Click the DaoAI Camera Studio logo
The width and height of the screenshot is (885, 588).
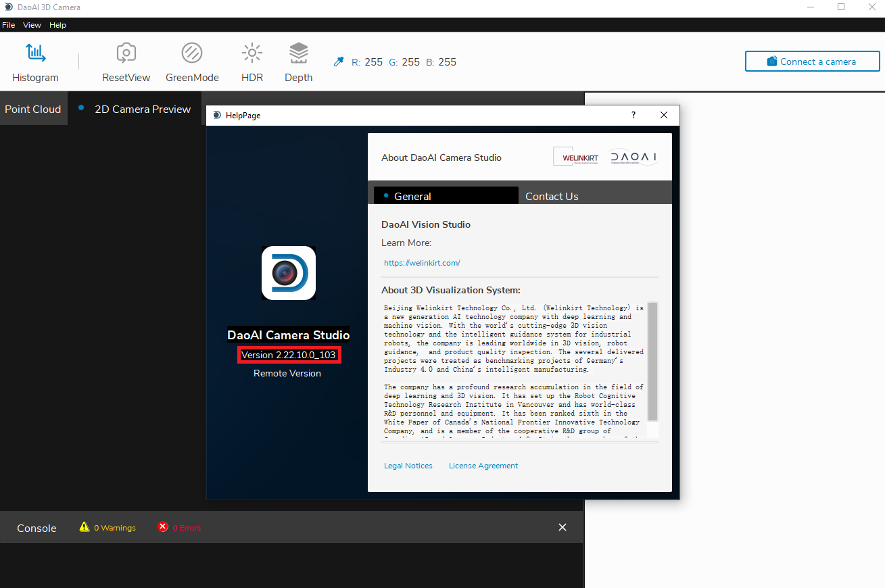(x=289, y=273)
